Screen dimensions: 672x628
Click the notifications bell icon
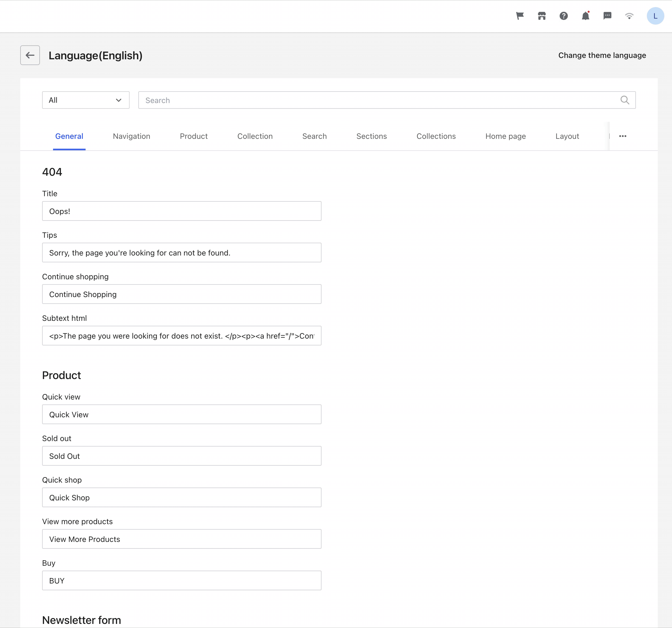tap(585, 16)
